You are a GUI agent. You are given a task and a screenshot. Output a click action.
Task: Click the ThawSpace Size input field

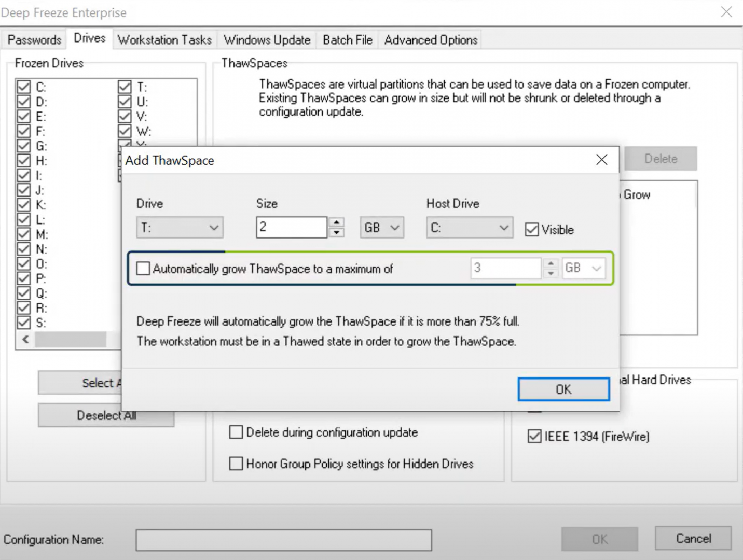pyautogui.click(x=292, y=227)
